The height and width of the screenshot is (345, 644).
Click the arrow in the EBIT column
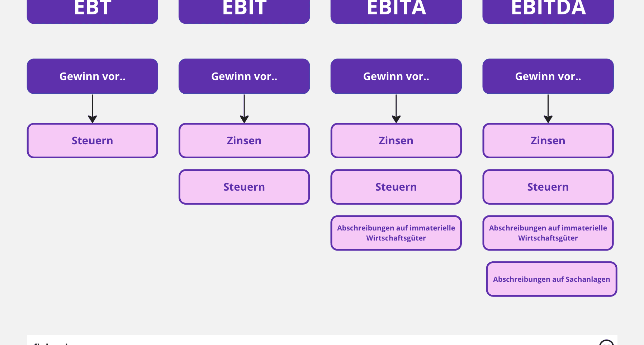tap(244, 108)
